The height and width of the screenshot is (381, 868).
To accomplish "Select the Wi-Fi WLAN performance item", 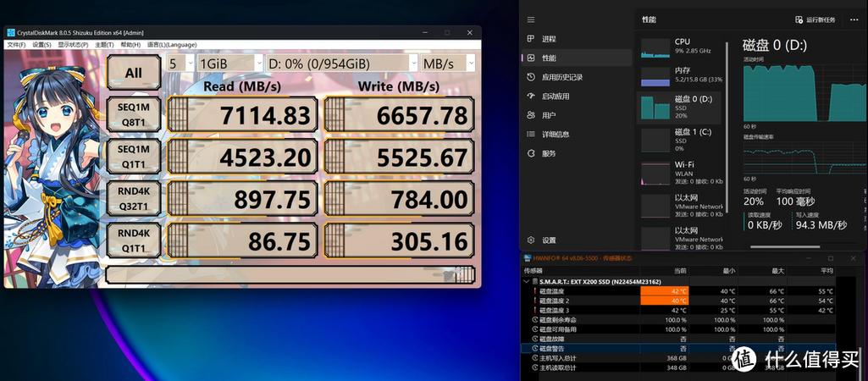I will (x=683, y=173).
